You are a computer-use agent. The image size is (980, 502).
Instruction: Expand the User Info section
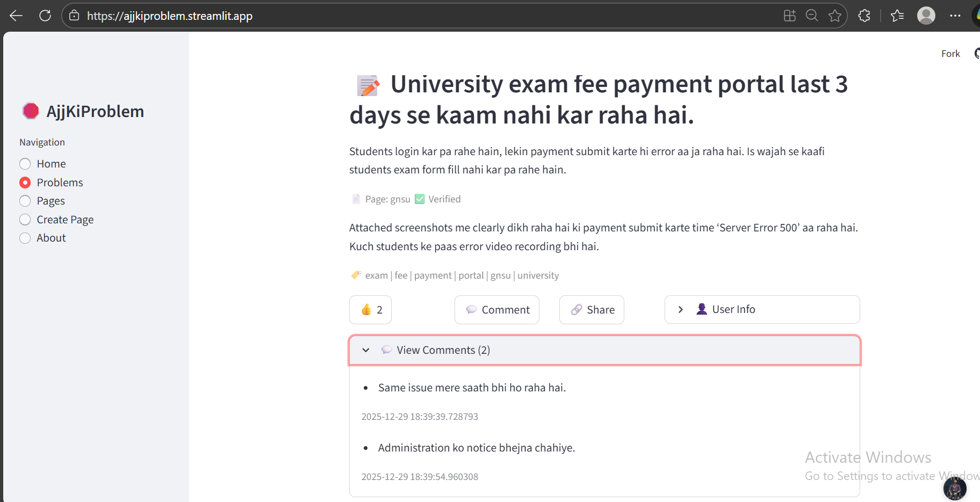[x=761, y=309]
